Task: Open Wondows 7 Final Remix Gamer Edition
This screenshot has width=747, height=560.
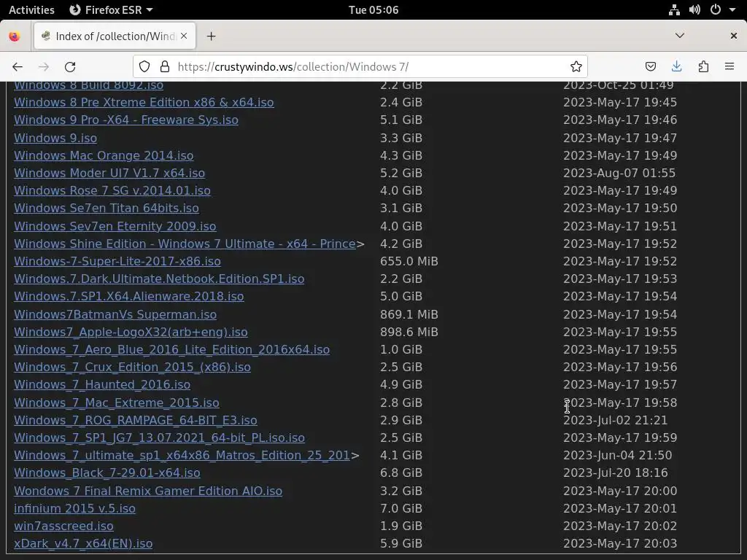Action: pos(147,491)
